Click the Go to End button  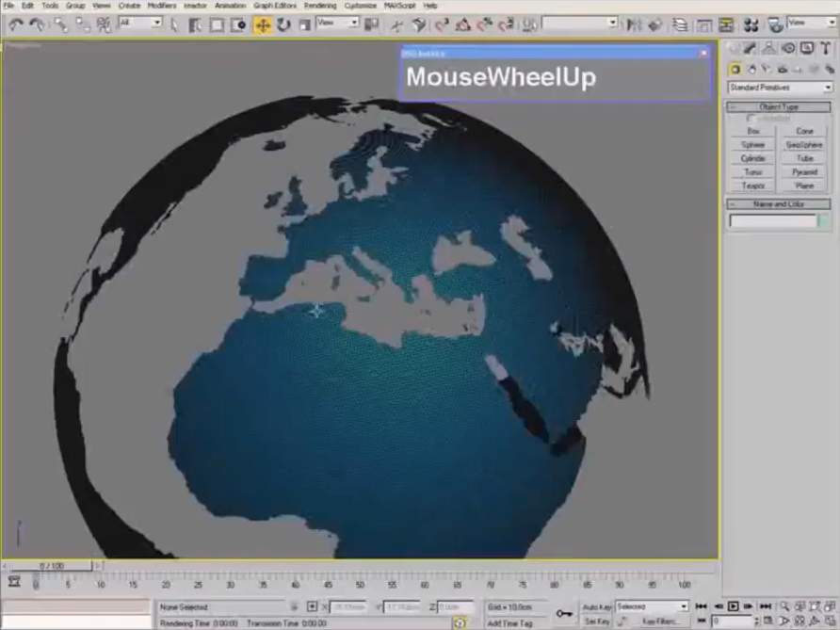766,606
